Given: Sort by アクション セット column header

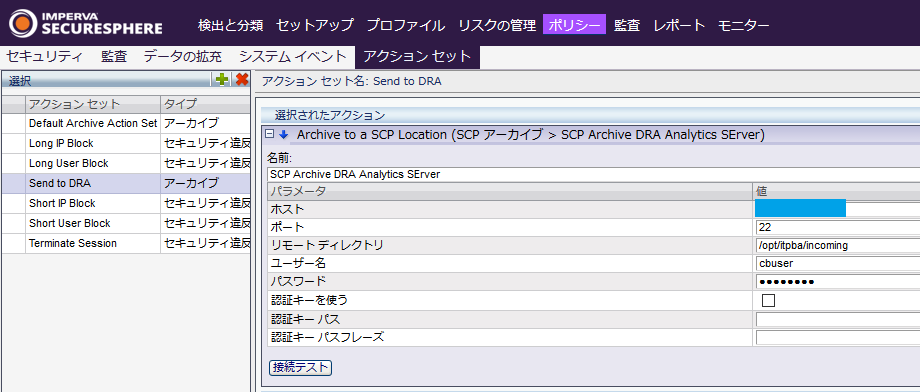Looking at the screenshot, I should (93, 104).
